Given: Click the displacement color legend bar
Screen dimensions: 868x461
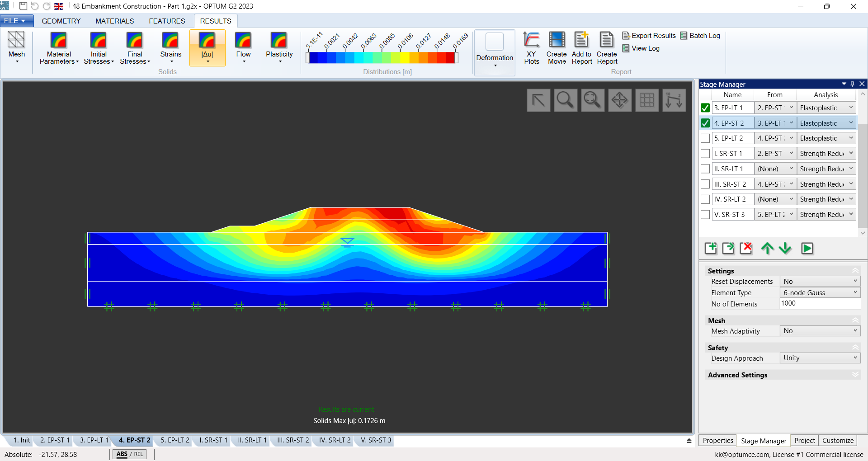Looking at the screenshot, I should (x=382, y=57).
